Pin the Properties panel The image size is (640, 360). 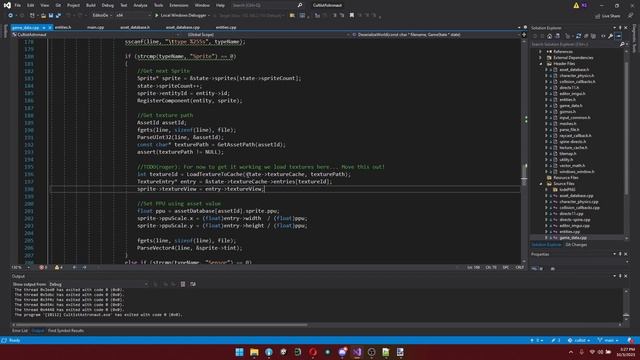(620, 254)
